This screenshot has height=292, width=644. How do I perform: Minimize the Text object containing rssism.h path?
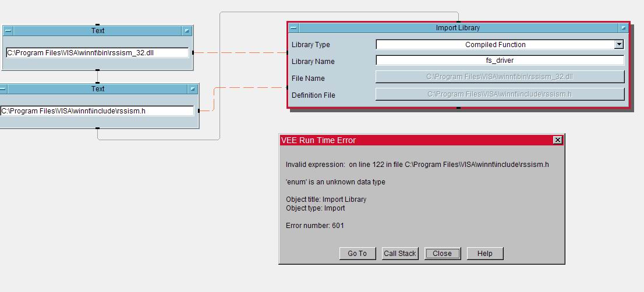(192, 89)
